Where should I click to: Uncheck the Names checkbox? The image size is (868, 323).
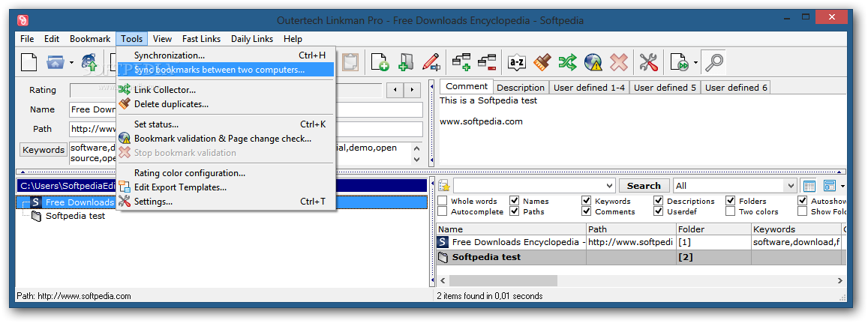coord(514,202)
